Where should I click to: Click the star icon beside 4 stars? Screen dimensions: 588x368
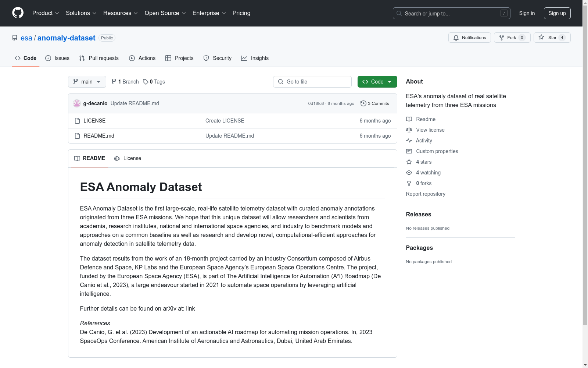409,162
